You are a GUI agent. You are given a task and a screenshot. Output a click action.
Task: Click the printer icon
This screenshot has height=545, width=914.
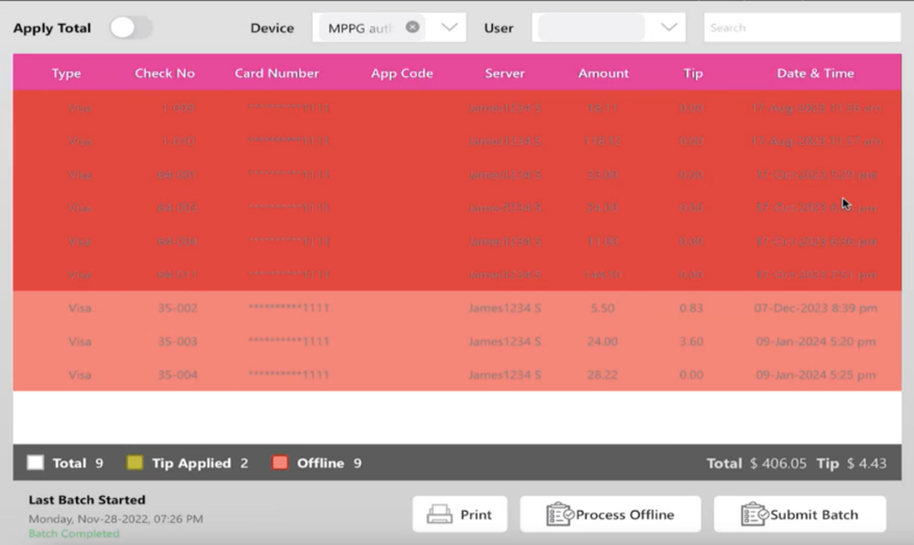[x=440, y=515]
